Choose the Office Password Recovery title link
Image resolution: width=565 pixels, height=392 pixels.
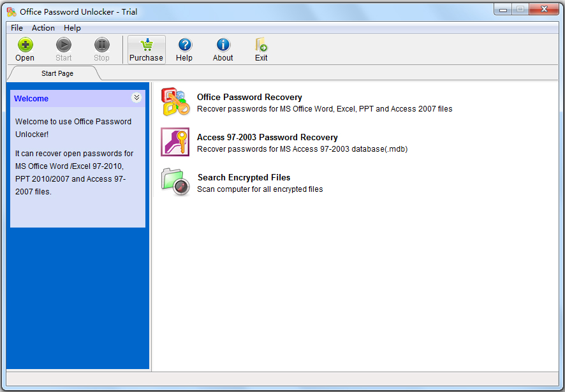(x=249, y=98)
